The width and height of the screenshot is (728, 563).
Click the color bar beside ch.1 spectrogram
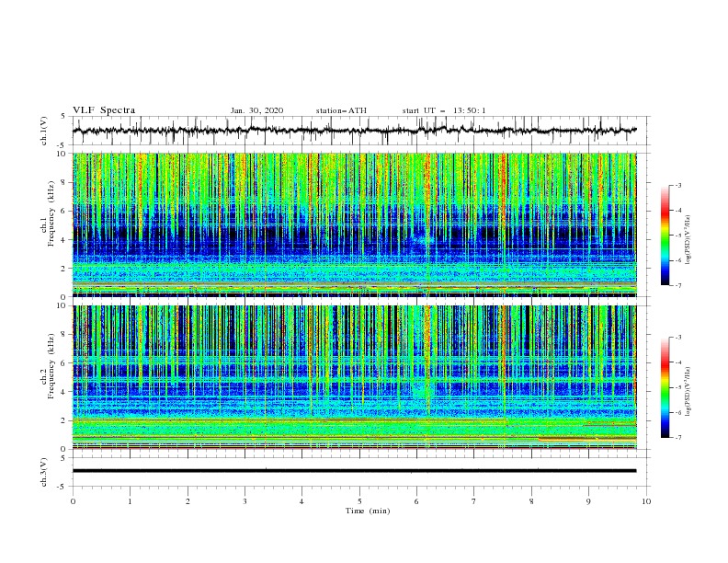click(665, 236)
